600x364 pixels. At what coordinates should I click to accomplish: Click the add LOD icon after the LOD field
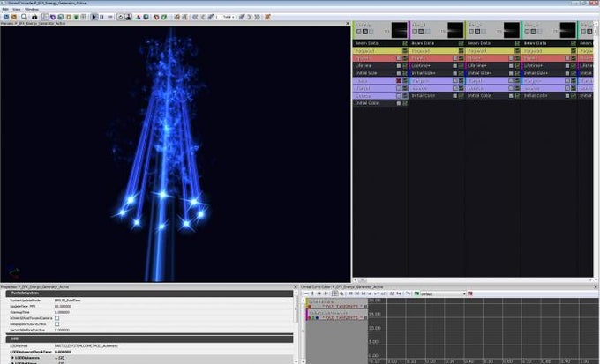[x=242, y=17]
